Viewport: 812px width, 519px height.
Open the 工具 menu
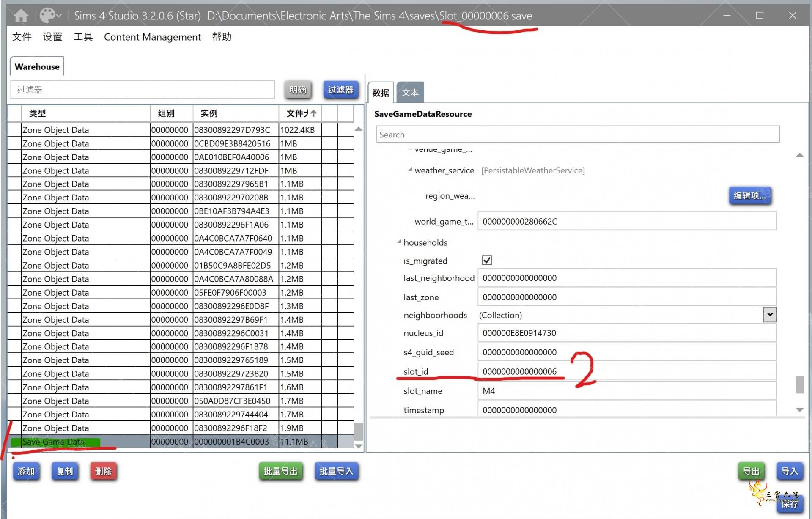[x=83, y=37]
